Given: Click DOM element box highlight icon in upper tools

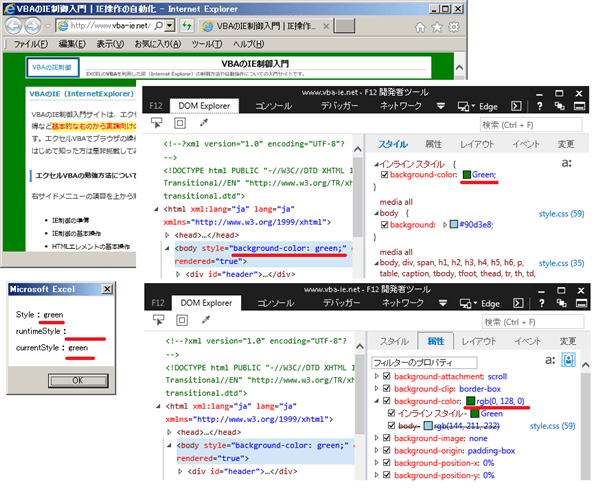Looking at the screenshot, I should [180, 123].
